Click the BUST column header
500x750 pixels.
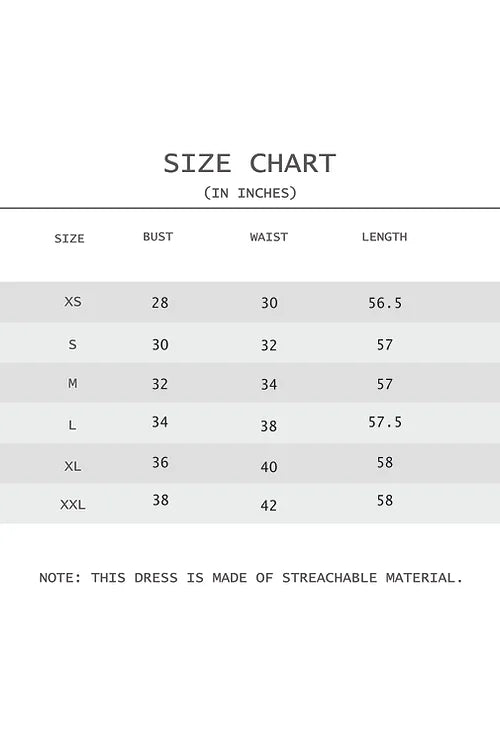point(158,237)
